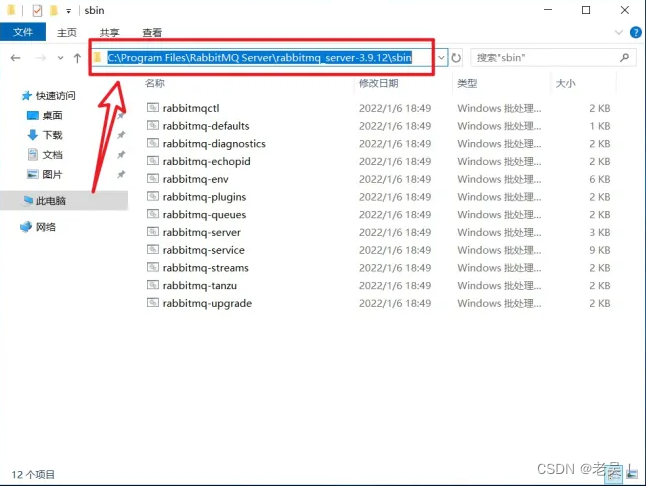Screen dimensions: 646x486
Task: Click the address bar path field
Action: [x=263, y=58]
